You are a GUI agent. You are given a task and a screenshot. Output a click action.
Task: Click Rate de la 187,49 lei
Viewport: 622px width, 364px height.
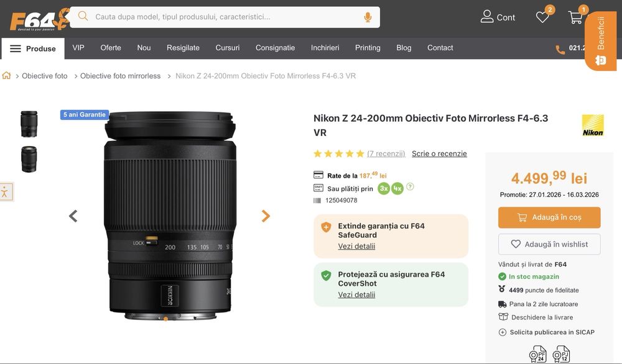pos(356,175)
